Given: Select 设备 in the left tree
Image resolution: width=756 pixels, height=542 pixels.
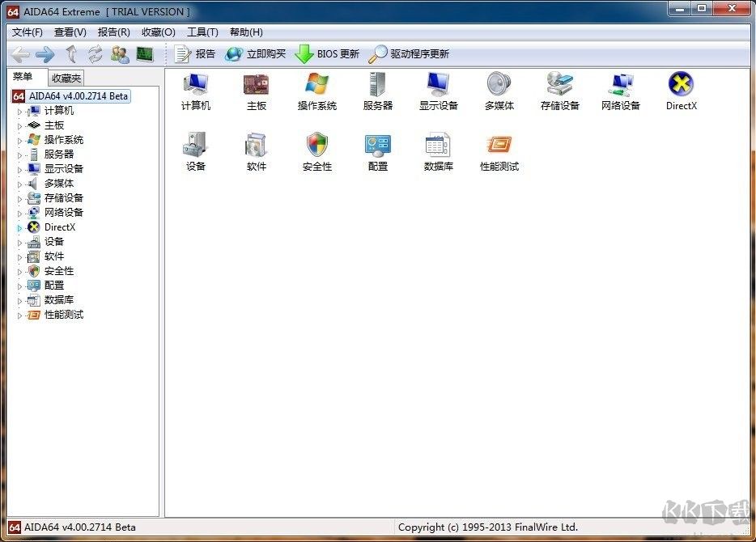Looking at the screenshot, I should point(54,241).
